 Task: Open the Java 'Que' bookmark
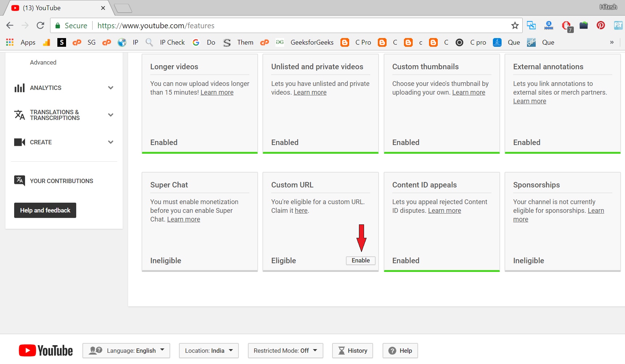coord(506,42)
